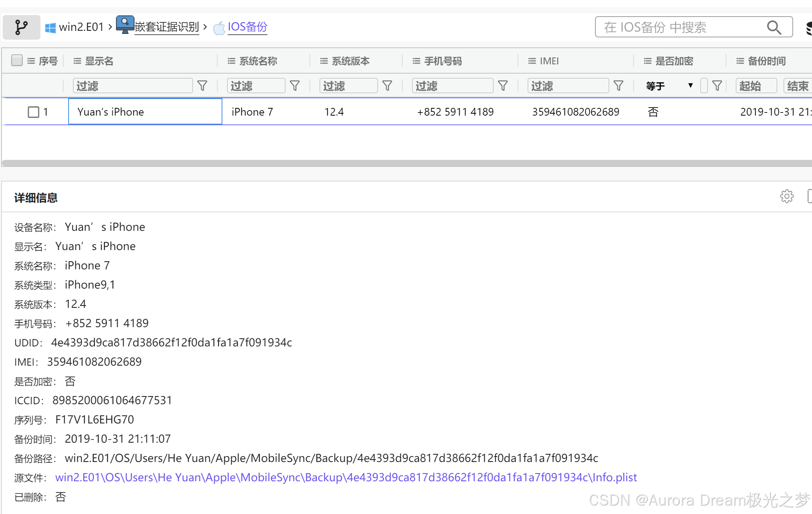Click filter funnel for 显示名 column
812x514 pixels.
[202, 86]
